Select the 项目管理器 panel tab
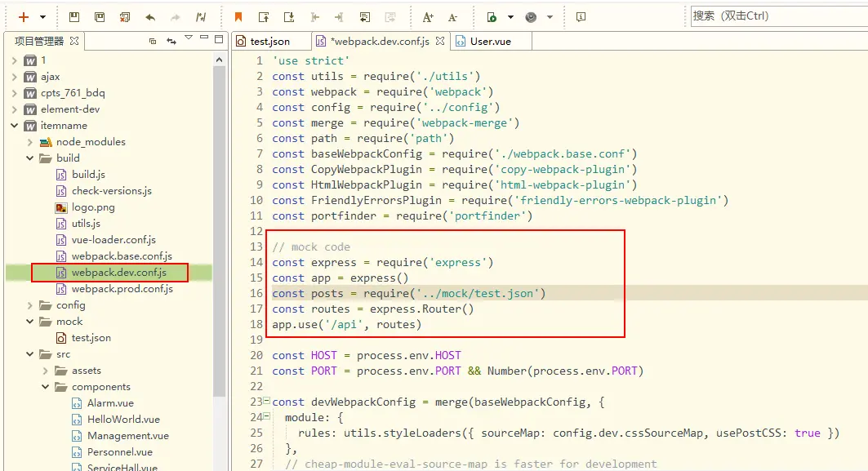868x471 pixels. [x=38, y=41]
